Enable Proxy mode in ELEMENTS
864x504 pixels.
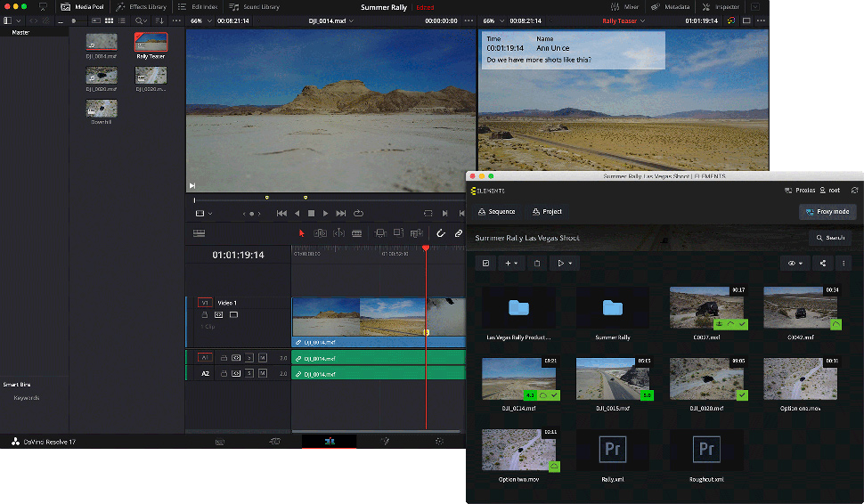coord(827,212)
